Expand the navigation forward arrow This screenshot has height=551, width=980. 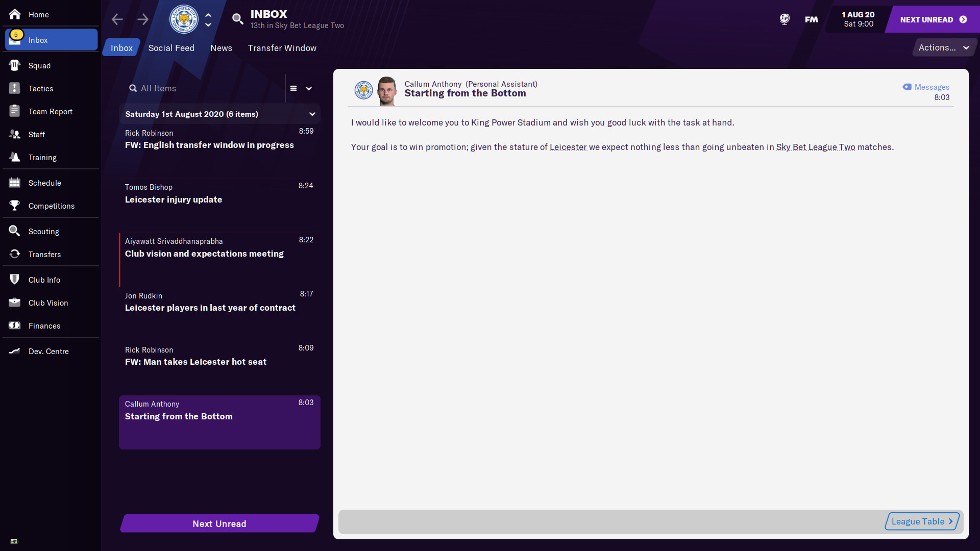143,18
